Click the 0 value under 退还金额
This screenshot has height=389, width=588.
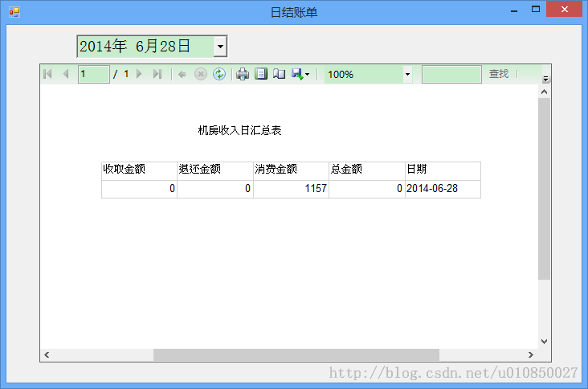[215, 189]
